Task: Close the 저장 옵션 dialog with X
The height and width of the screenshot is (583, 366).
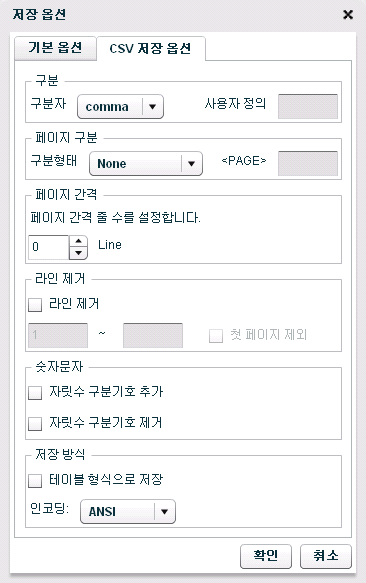Action: click(348, 15)
